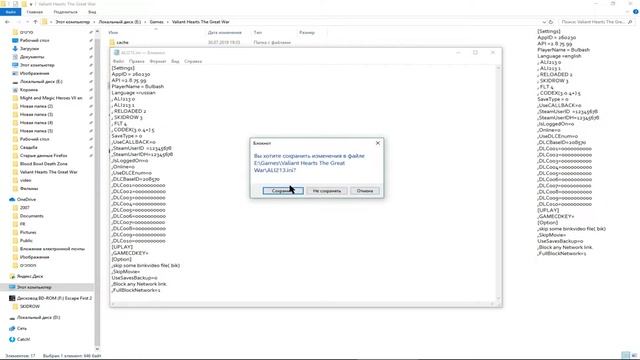Expand chevron after Этот компьютер breadcrumb
640x360 pixels.
coord(94,22)
